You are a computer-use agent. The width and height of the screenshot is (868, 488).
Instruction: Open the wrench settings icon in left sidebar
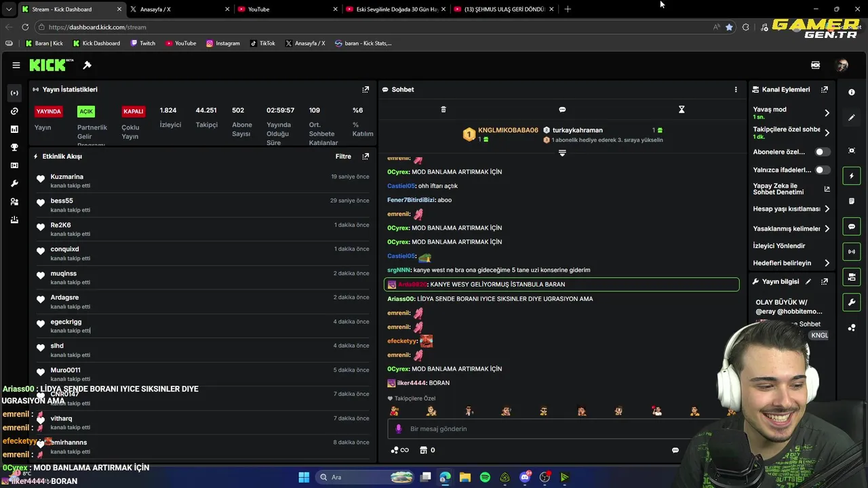pos(14,184)
